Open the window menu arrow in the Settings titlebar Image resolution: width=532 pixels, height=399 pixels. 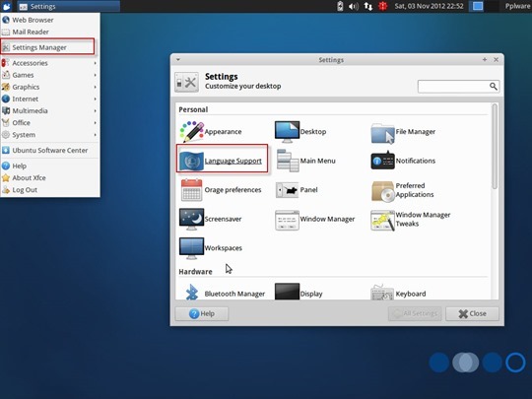(x=178, y=60)
